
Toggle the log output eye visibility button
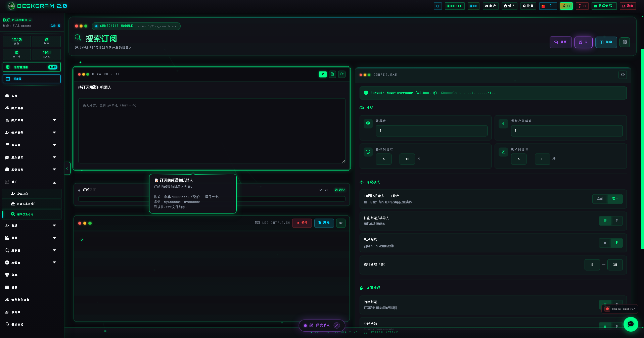(341, 223)
